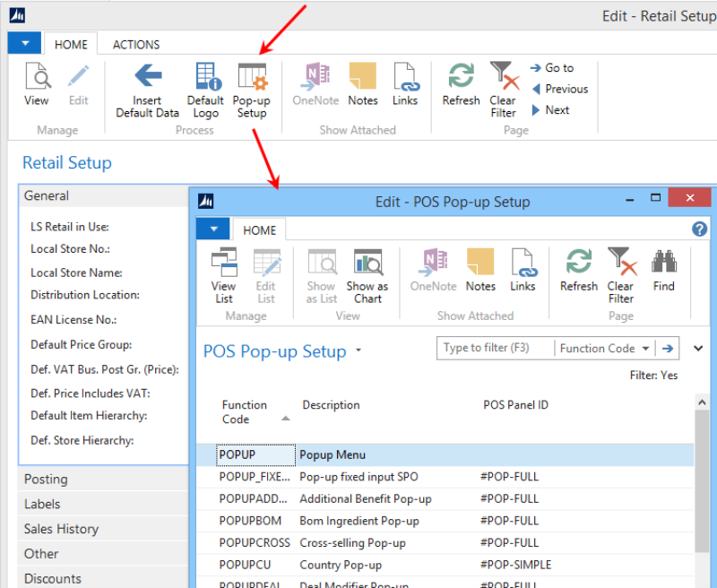Expand the filter pane chevron near the filter box
Viewport: 717px width, 588px height.
pos(697,348)
